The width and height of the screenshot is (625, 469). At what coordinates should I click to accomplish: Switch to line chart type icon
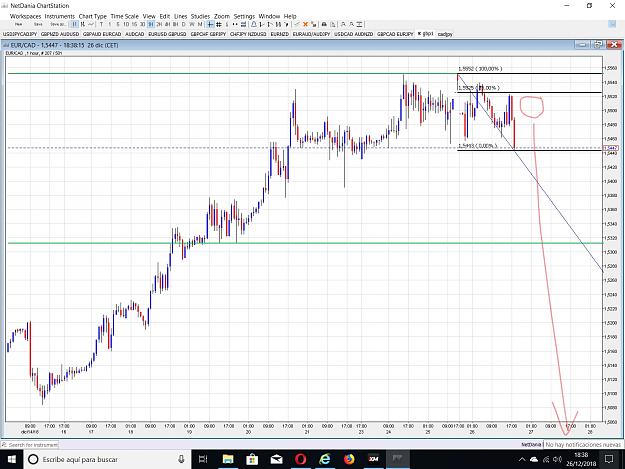coord(91,24)
